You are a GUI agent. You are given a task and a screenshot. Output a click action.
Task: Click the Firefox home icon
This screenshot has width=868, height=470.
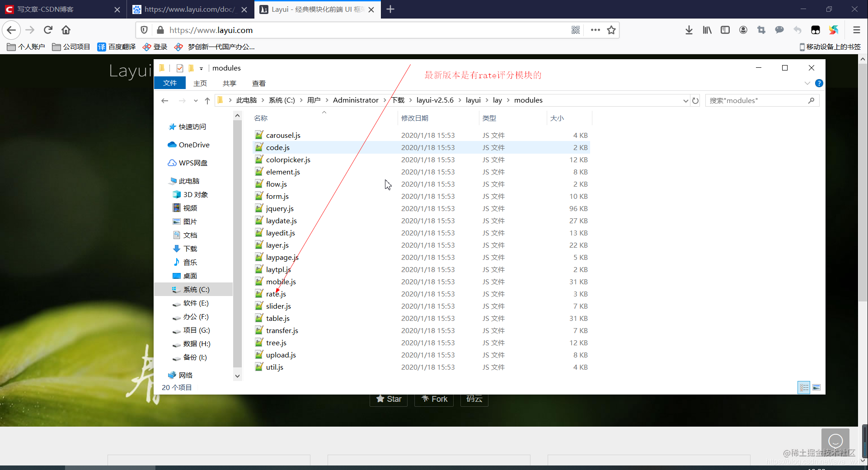point(66,30)
